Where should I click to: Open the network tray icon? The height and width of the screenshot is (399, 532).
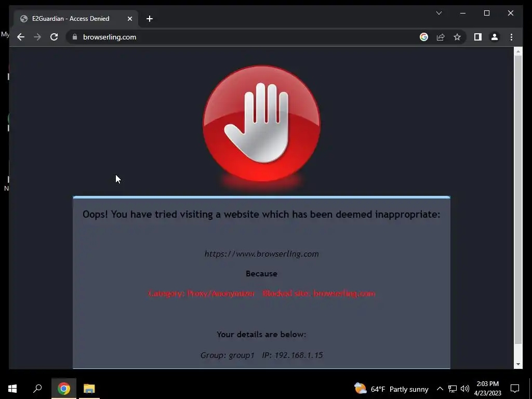[453, 389]
